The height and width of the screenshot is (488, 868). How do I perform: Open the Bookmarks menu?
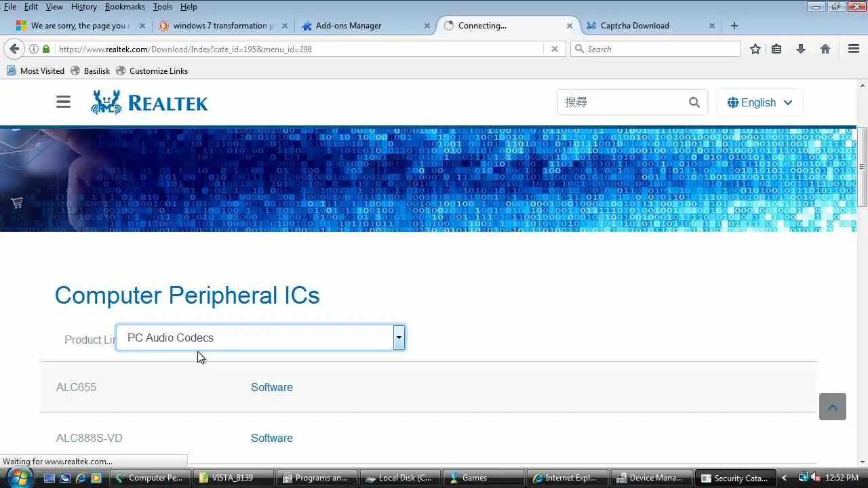tap(126, 7)
